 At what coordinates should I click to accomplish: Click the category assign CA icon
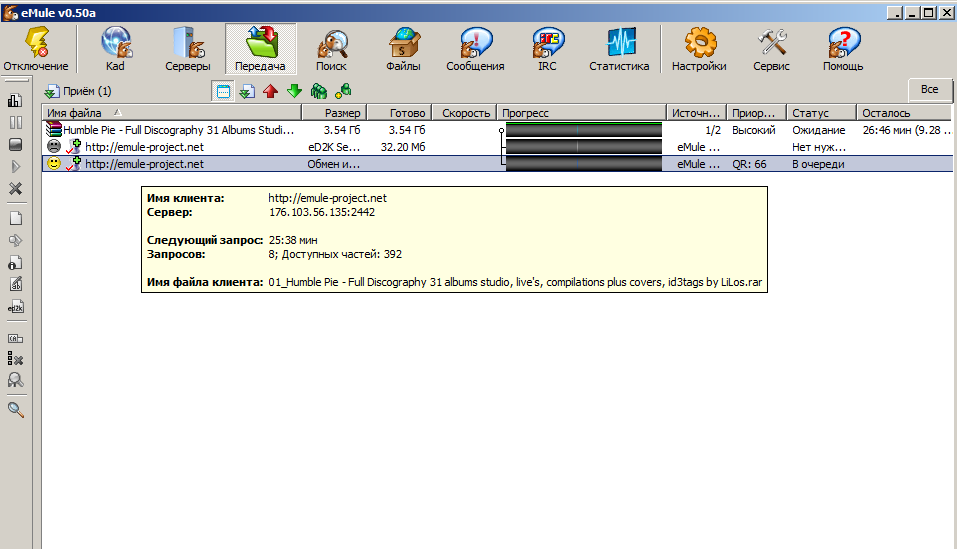(15, 338)
